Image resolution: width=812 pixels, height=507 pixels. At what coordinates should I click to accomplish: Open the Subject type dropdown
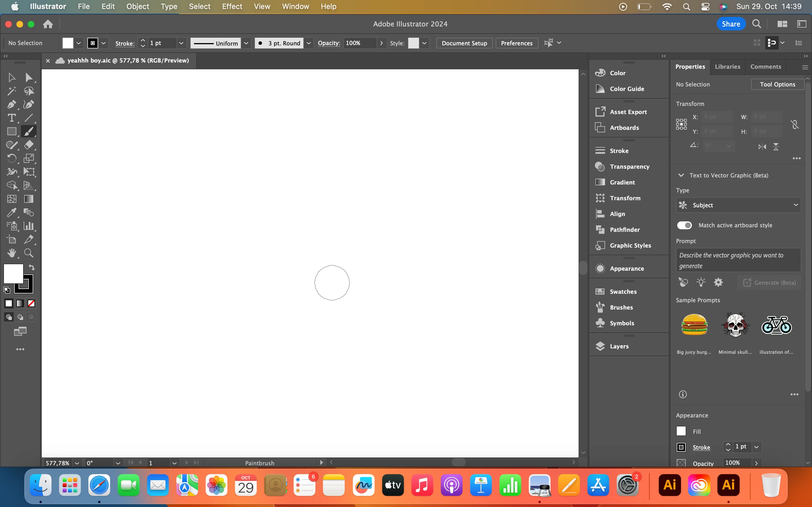click(738, 205)
